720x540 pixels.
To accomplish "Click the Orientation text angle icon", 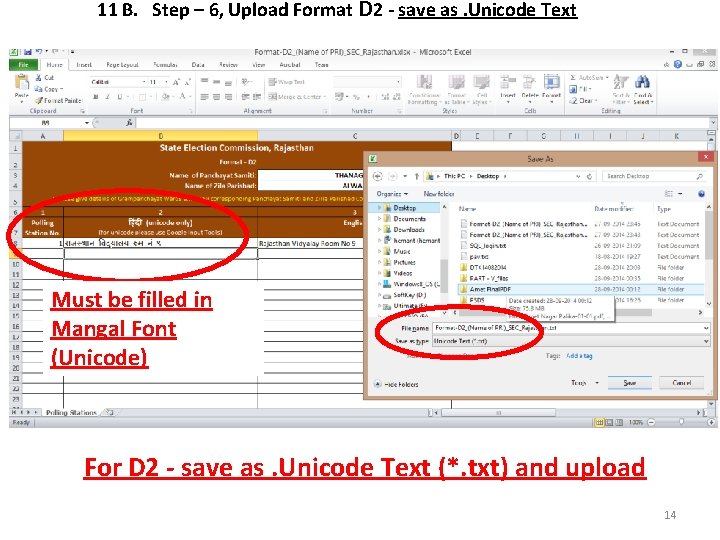I will pyautogui.click(x=247, y=82).
